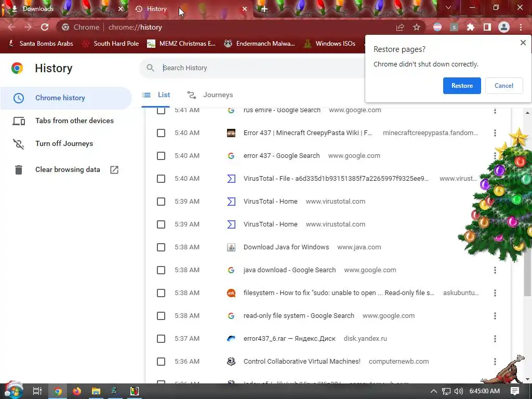
Task: Open the Extensions puzzle piece icon
Action: (471, 27)
